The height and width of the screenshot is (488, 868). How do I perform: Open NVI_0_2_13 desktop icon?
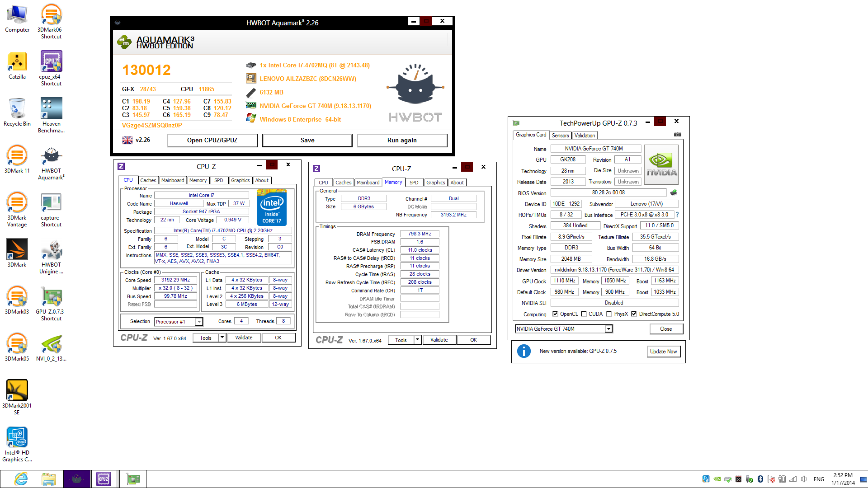click(51, 347)
